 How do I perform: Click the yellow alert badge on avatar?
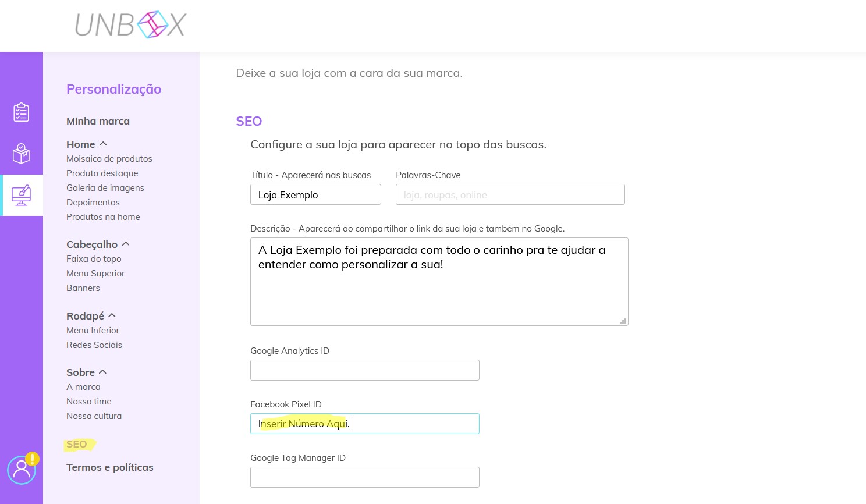(x=33, y=459)
